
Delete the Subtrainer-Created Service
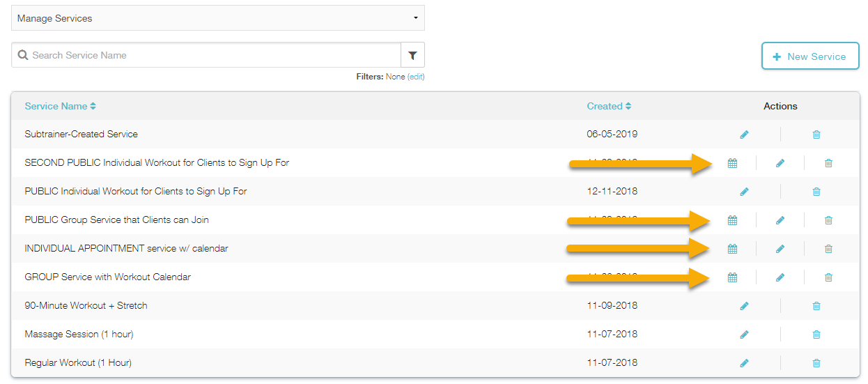point(816,135)
